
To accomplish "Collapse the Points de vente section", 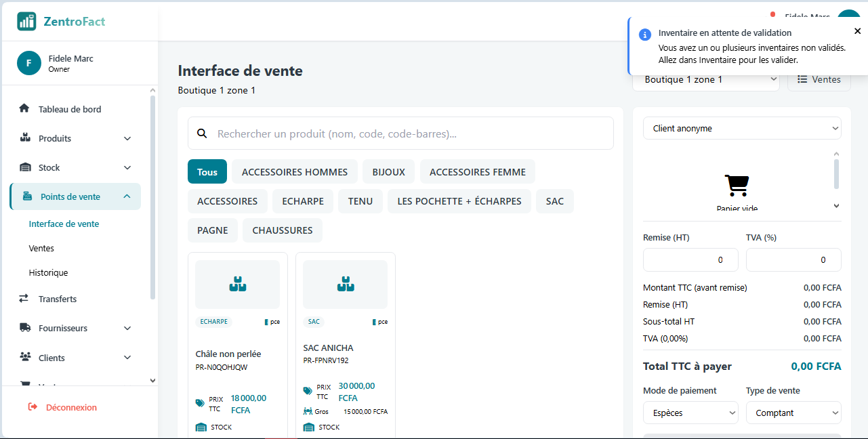I will [127, 196].
